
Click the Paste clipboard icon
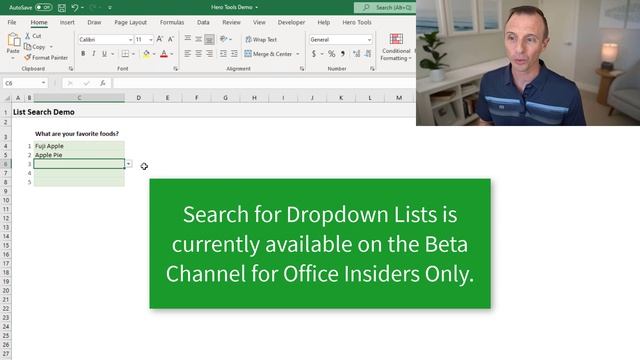pos(13,40)
